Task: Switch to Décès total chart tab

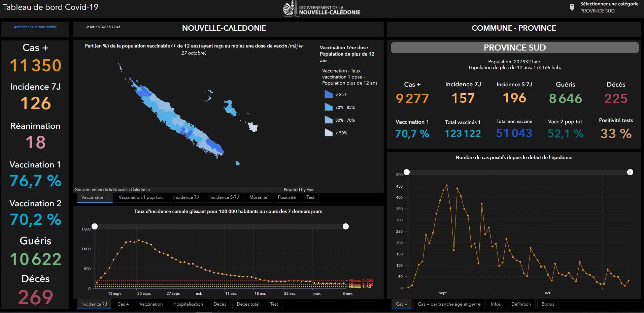Action: tap(248, 304)
